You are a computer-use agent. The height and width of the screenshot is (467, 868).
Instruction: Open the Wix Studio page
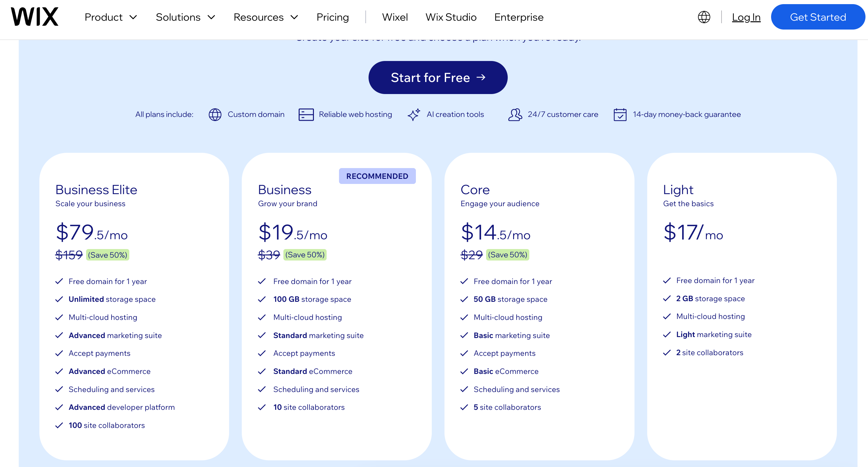tap(451, 17)
